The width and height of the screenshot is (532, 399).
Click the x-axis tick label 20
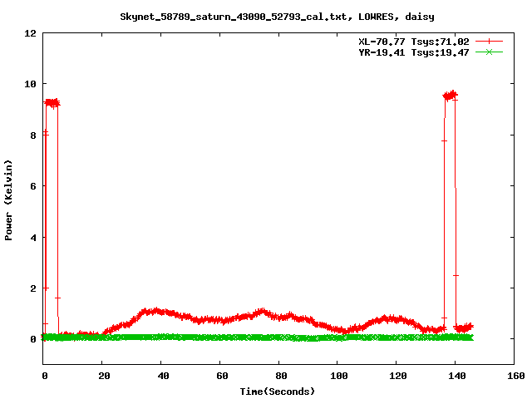(x=104, y=376)
